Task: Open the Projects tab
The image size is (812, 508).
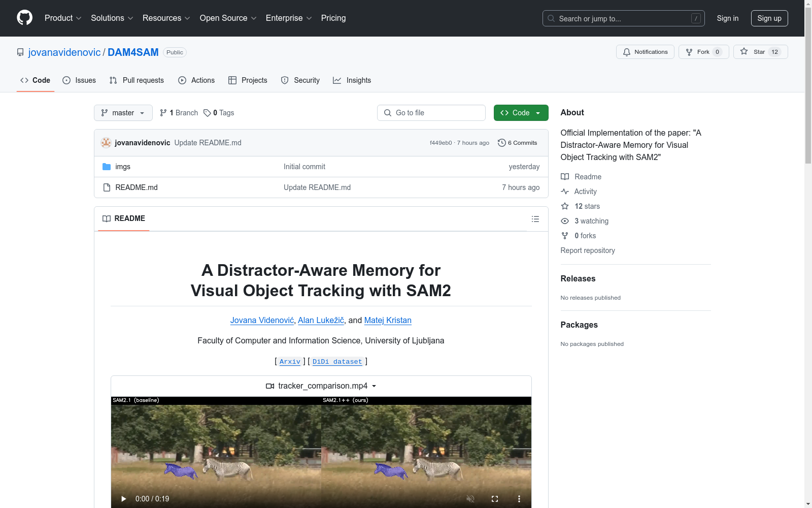Action: [x=248, y=80]
